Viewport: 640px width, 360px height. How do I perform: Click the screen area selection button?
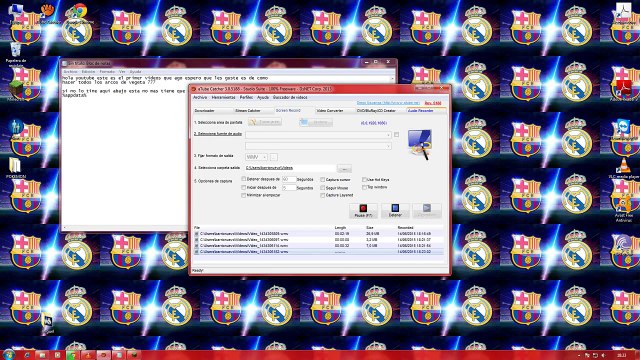tap(265, 122)
